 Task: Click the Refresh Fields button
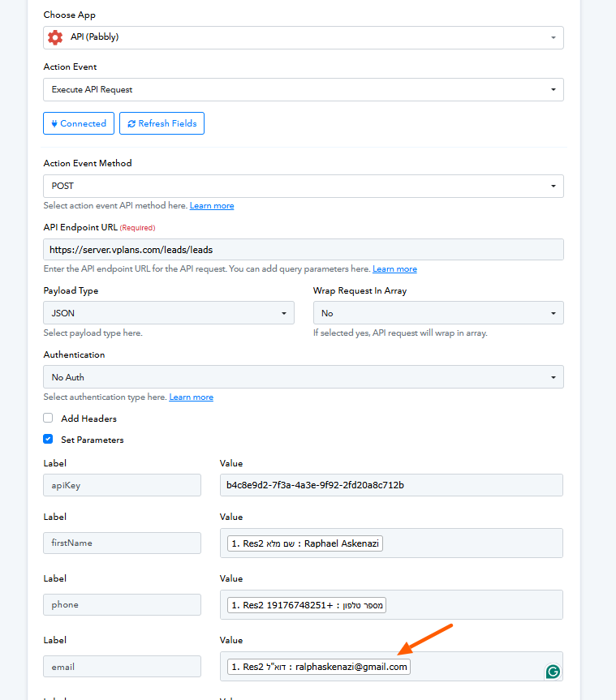[x=162, y=123]
